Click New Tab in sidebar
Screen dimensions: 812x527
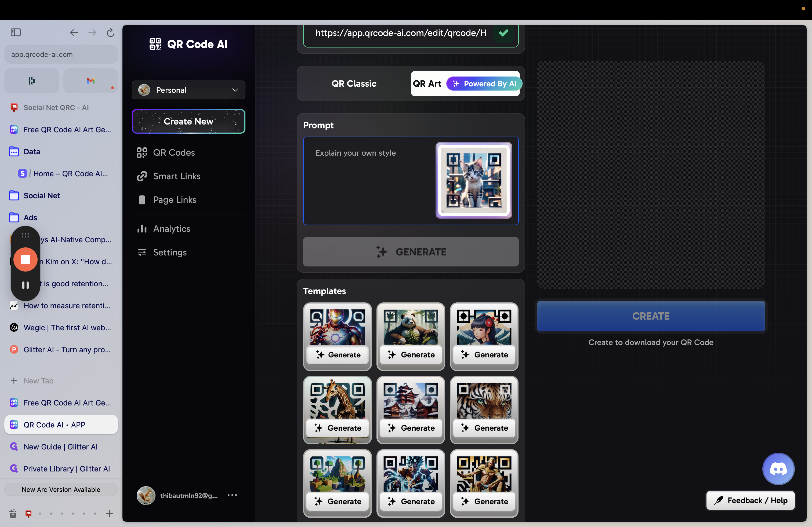pyautogui.click(x=61, y=380)
